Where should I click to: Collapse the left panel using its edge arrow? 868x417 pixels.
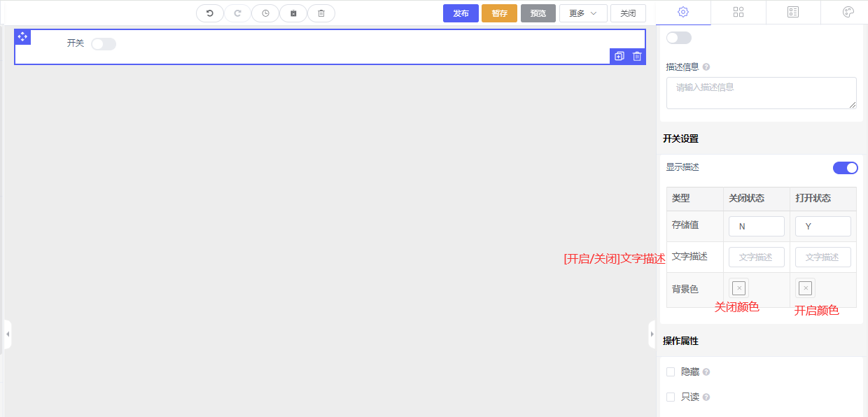click(x=7, y=334)
